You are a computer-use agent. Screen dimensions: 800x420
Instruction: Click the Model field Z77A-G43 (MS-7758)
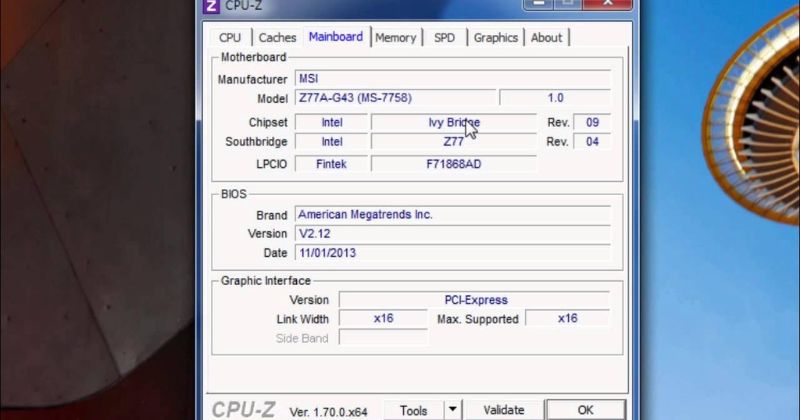[395, 97]
